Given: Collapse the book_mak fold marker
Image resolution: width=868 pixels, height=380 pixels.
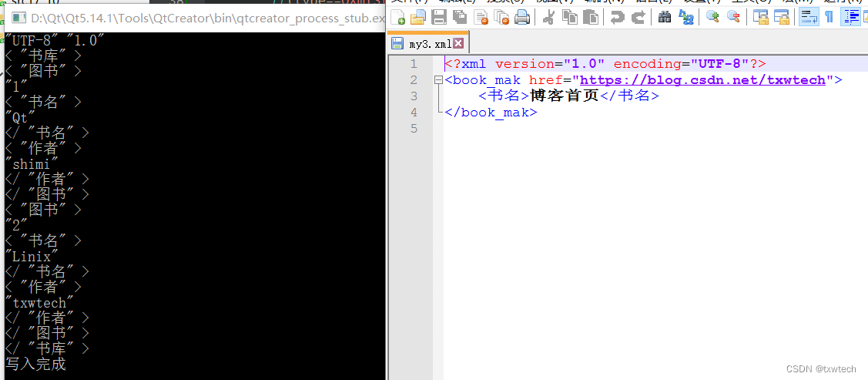Looking at the screenshot, I should [x=438, y=80].
